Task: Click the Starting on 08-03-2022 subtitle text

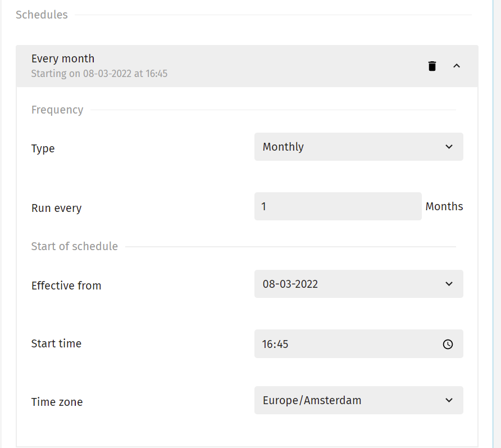Action: pyautogui.click(x=99, y=74)
